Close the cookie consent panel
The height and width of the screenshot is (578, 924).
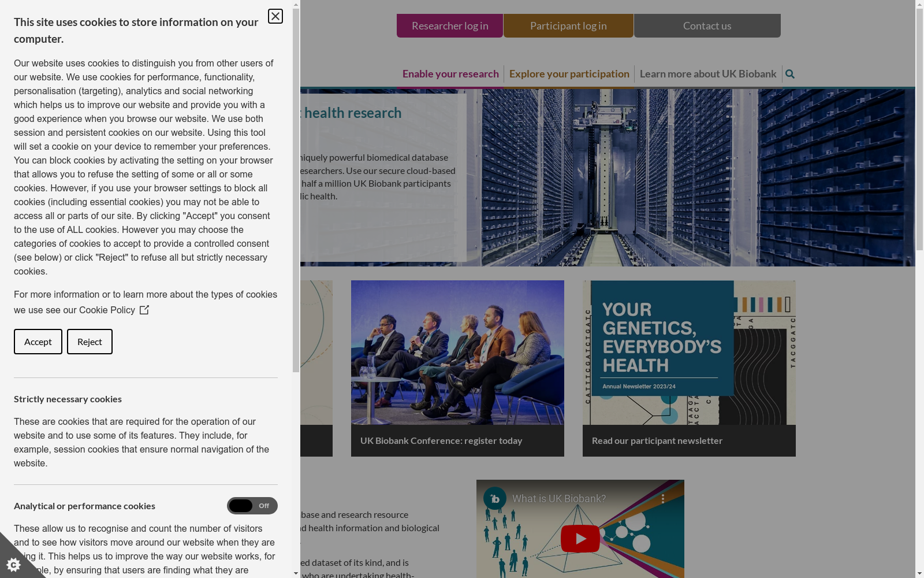click(275, 16)
